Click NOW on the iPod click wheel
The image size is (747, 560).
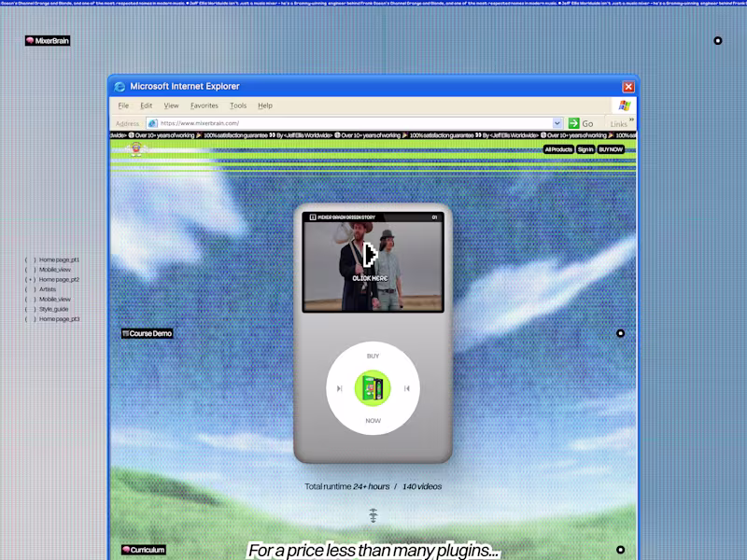pos(373,421)
